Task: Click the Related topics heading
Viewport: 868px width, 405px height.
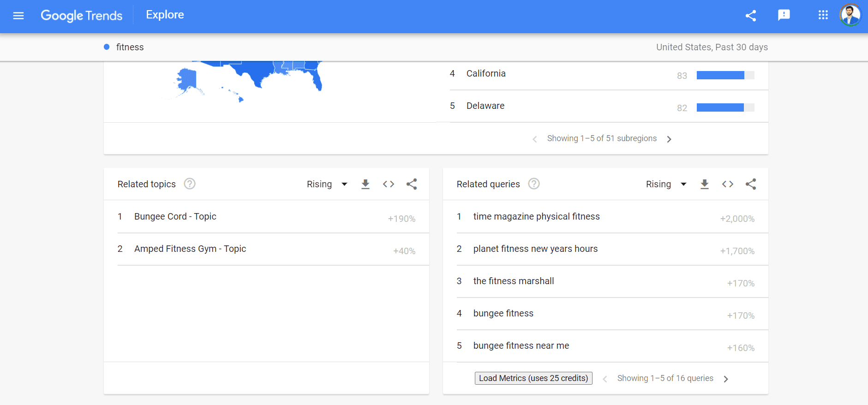Action: pos(146,184)
